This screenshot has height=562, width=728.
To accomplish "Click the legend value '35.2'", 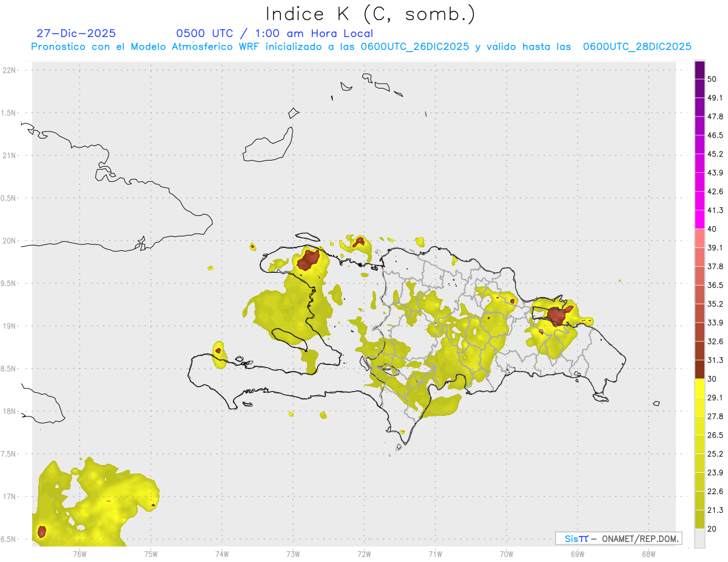I will click(715, 304).
